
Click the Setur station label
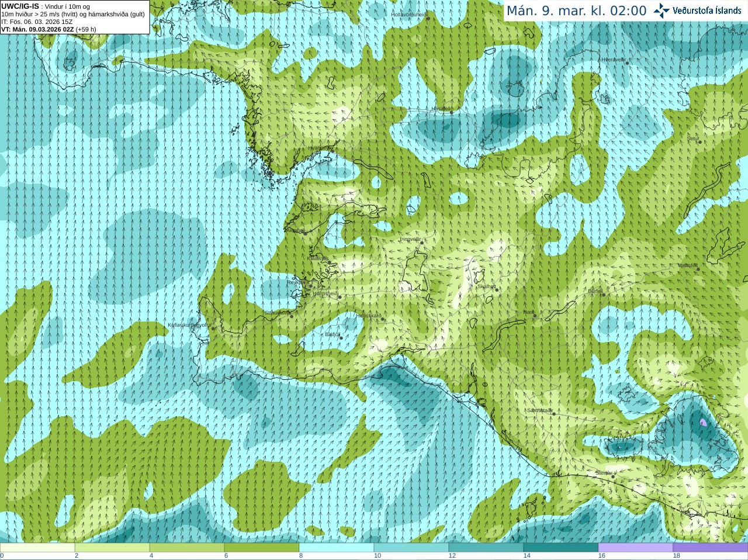click(693, 139)
